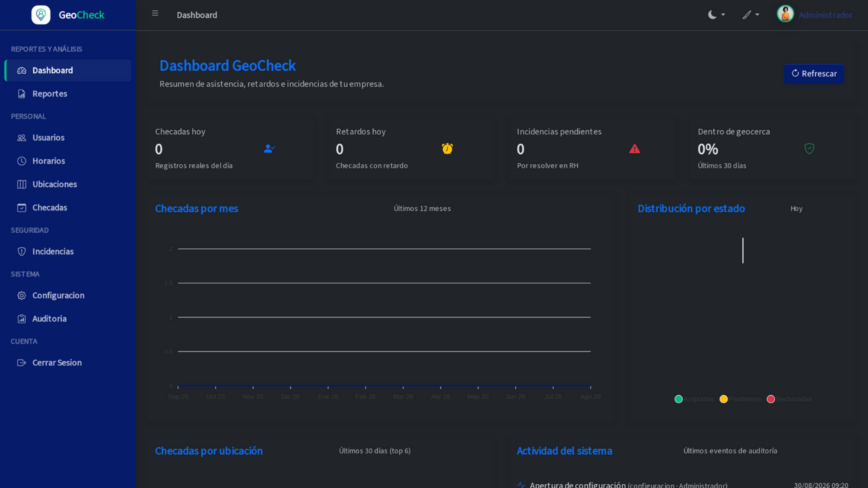The image size is (868, 488).
Task: Click the Retardos hoy alarm clock icon
Action: pos(448,148)
